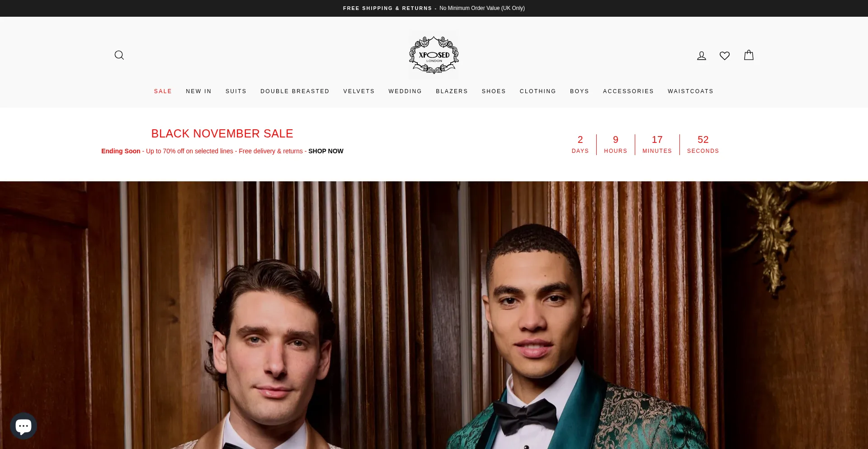Open the CLOTHING menu
868x449 pixels.
click(x=538, y=91)
